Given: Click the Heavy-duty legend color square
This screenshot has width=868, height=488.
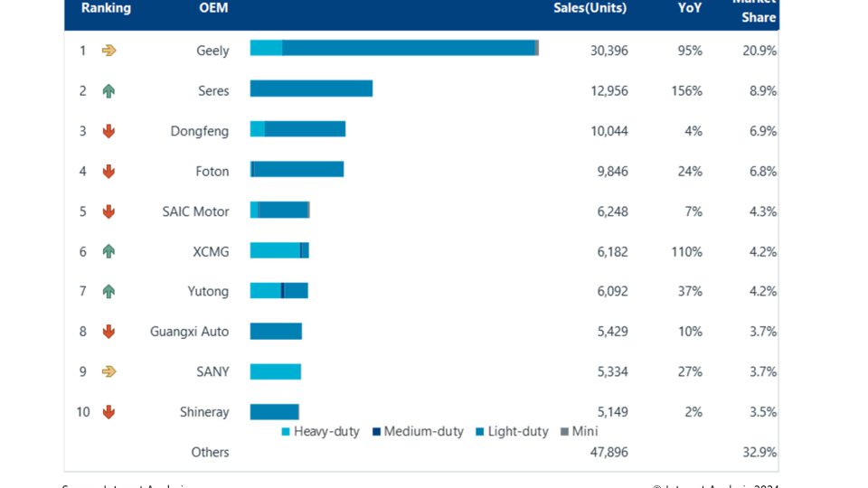Looking at the screenshot, I should [286, 432].
